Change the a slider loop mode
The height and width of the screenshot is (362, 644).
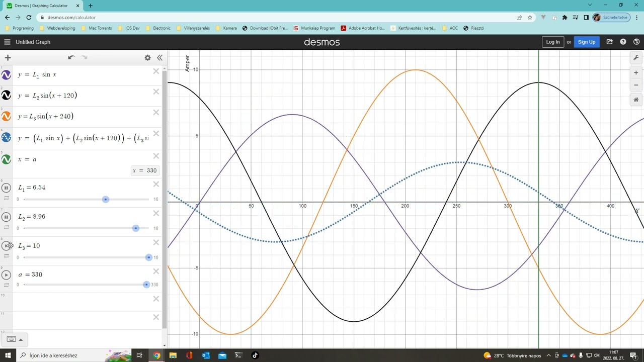[x=7, y=285]
